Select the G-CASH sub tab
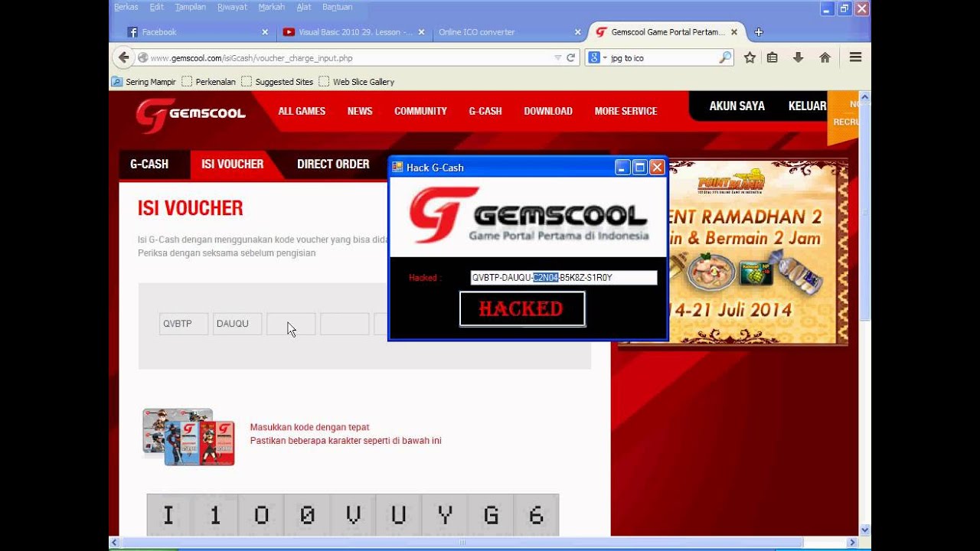The width and height of the screenshot is (980, 551). 149,164
